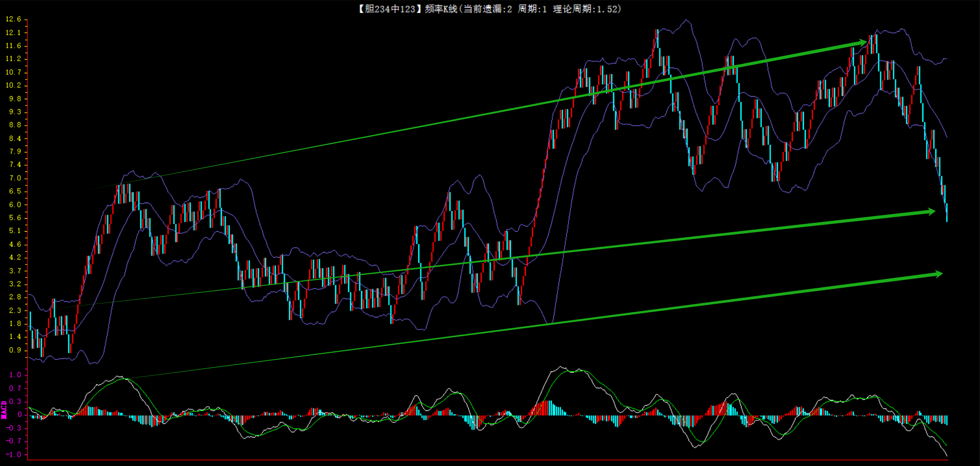Click the 4.6 price axis value
The image size is (980, 466).
pos(16,244)
